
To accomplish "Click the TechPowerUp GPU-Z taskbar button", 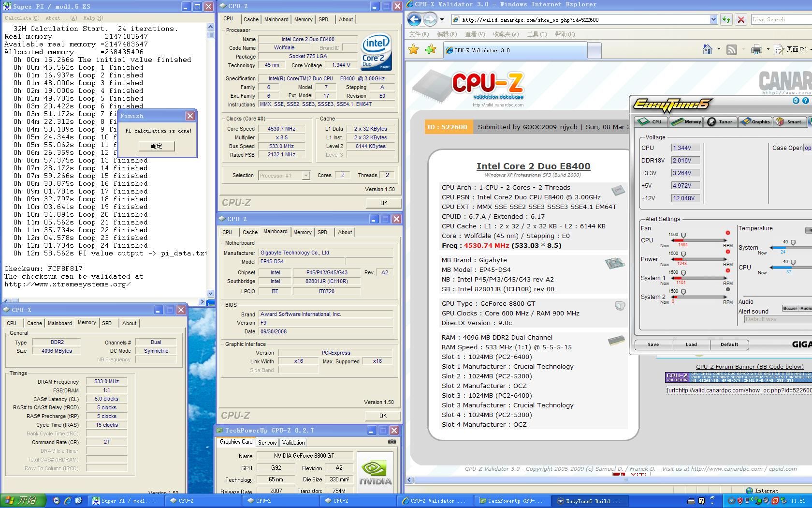I will pos(511,501).
